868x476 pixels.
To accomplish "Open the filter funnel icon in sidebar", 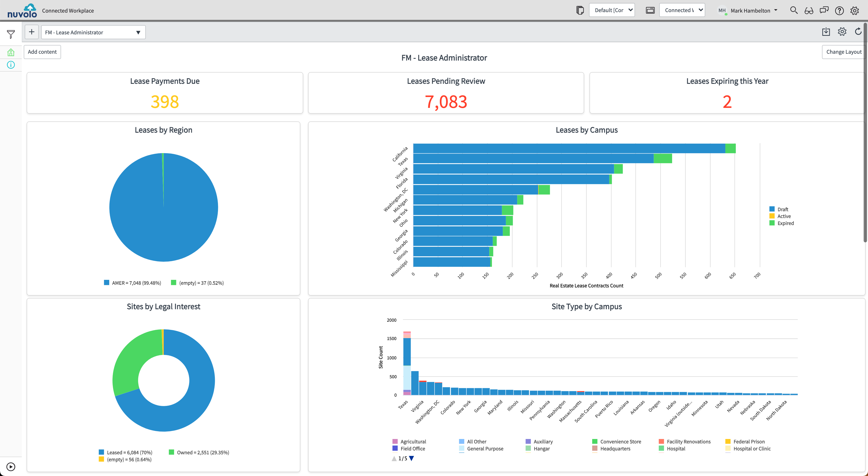I will coord(11,34).
